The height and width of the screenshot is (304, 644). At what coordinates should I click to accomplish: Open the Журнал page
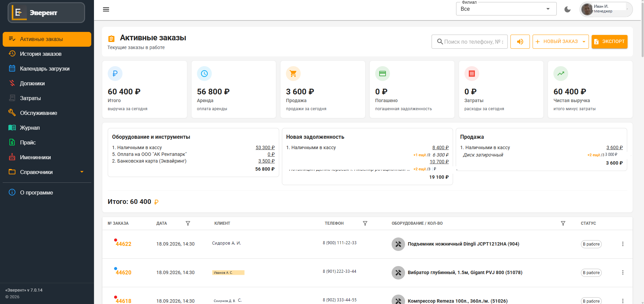47,128
